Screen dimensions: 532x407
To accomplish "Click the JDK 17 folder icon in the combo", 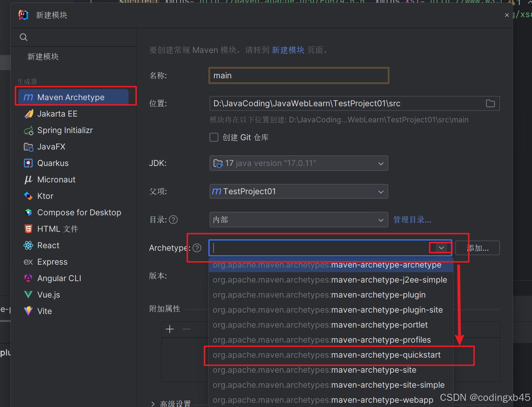I will pos(218,163).
